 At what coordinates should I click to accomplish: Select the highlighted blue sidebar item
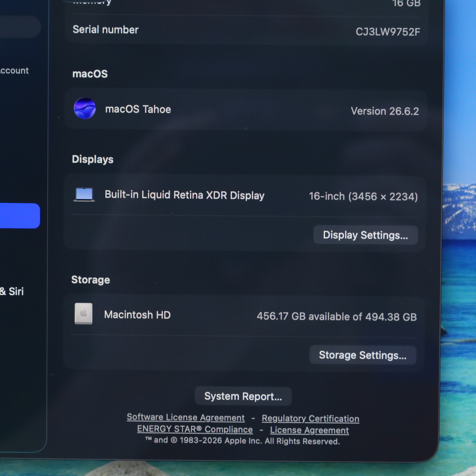[20, 216]
